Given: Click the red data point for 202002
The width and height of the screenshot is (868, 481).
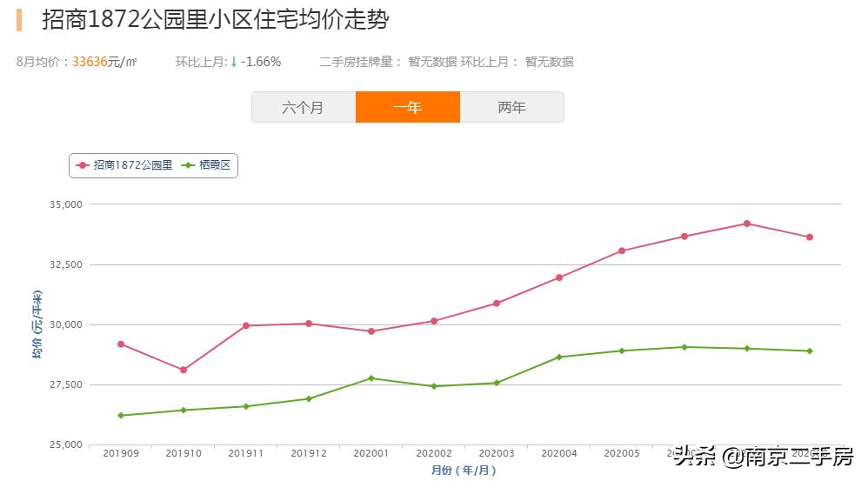Looking at the screenshot, I should coord(434,321).
